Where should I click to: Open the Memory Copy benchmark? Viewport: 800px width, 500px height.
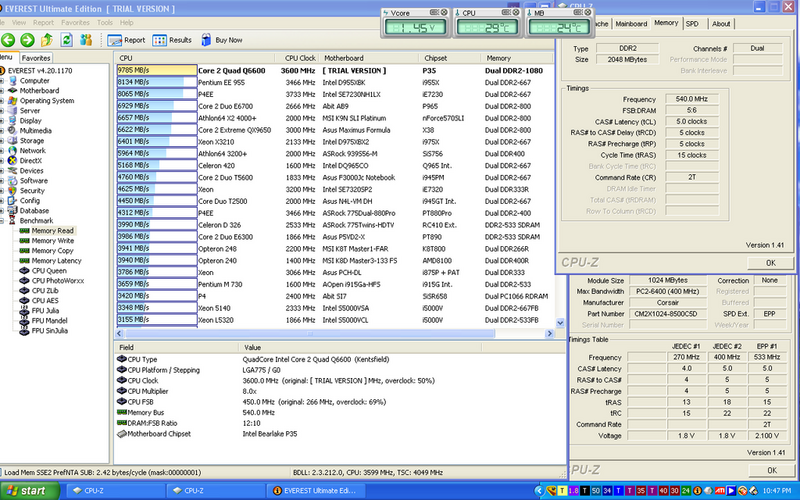pyautogui.click(x=53, y=251)
